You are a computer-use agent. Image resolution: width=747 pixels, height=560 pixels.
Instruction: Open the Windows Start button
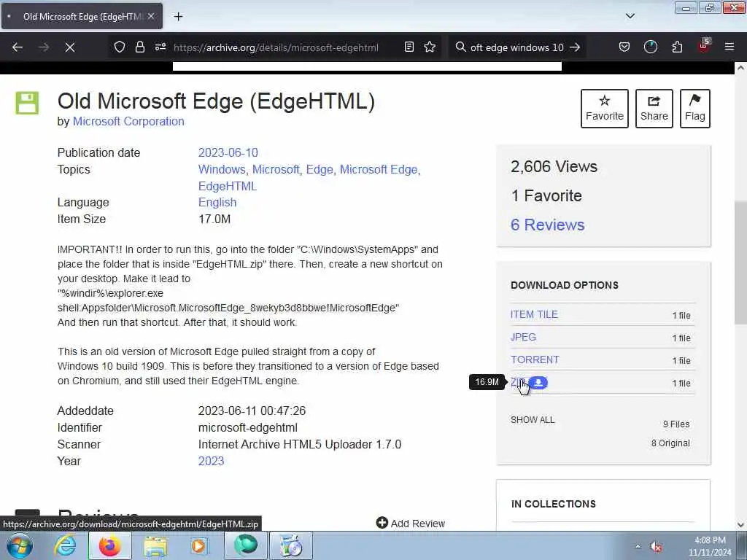pos(20,545)
